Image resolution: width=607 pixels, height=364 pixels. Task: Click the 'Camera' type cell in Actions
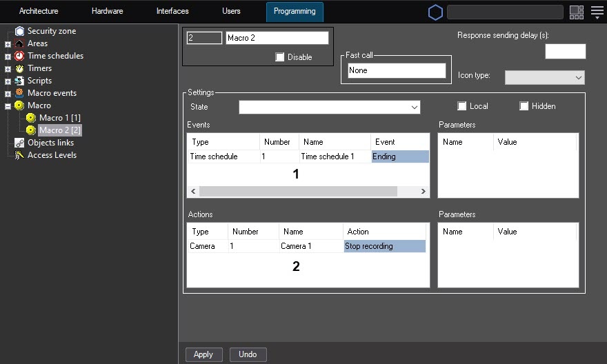pyautogui.click(x=208, y=246)
